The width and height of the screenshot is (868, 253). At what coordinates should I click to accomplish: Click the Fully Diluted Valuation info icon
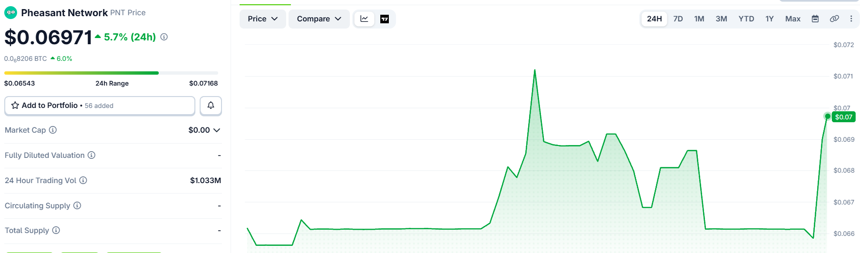pyautogui.click(x=92, y=155)
